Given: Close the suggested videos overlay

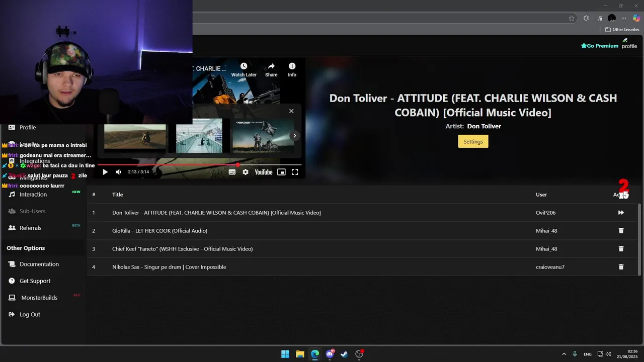Looking at the screenshot, I should coord(291,111).
